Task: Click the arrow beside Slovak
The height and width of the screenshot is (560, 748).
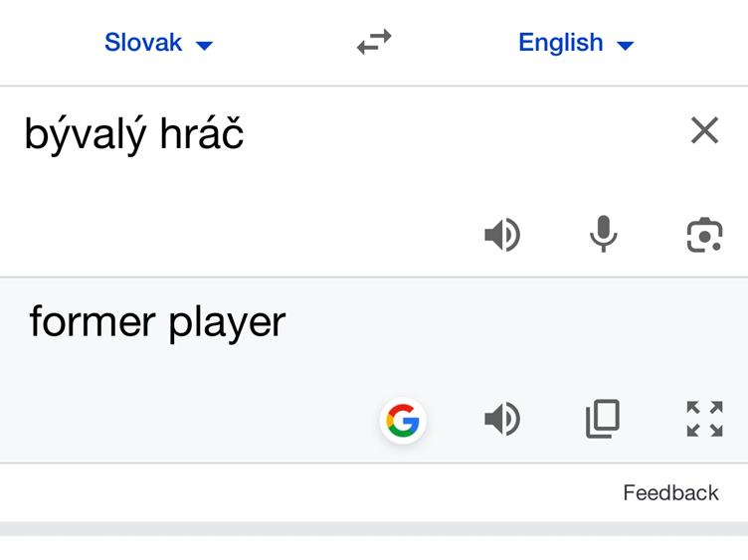Action: click(205, 46)
